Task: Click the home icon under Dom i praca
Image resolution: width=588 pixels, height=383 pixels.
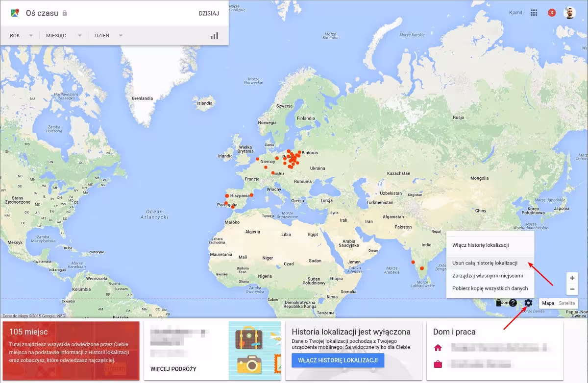Action: point(438,348)
